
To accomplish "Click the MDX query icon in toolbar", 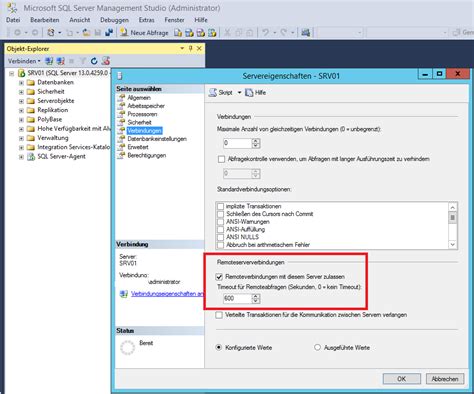I will point(189,33).
